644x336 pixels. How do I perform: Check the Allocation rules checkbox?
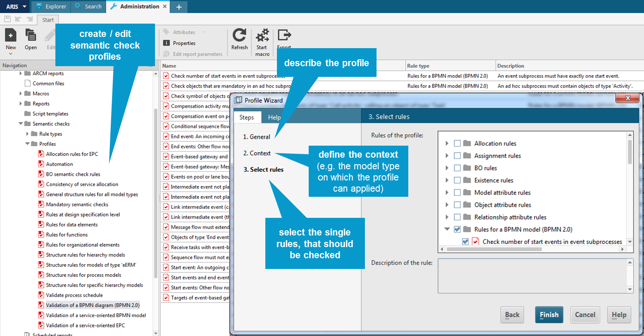click(458, 143)
